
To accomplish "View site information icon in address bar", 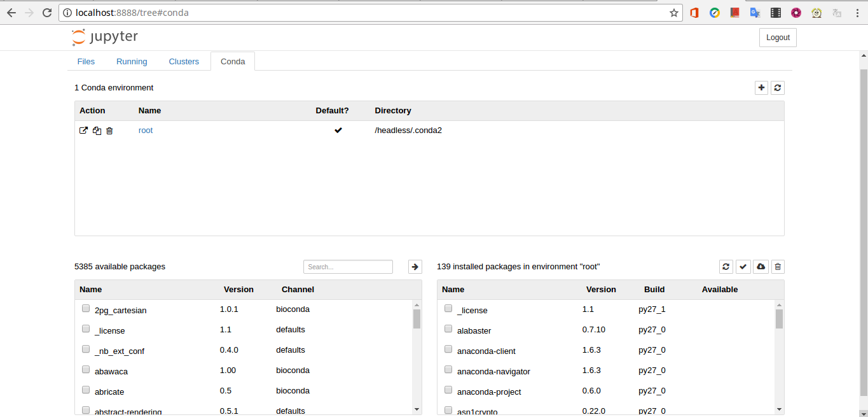I will 67,13.
